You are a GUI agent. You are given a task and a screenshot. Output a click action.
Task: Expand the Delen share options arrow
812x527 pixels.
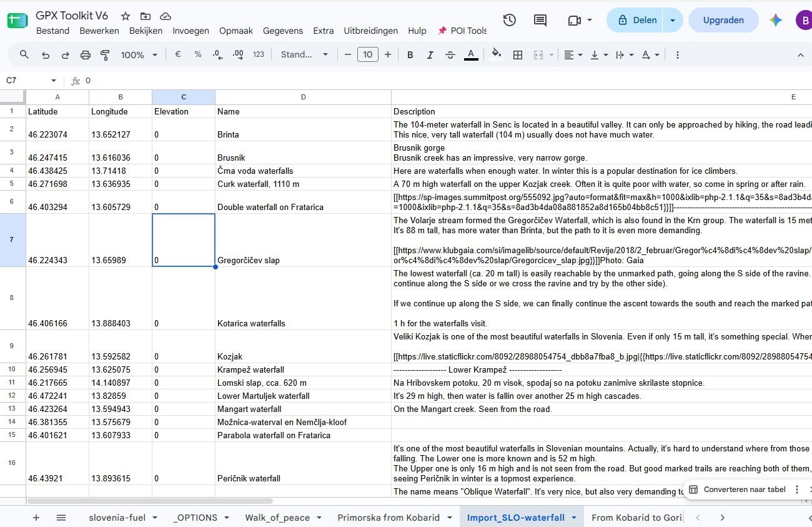673,20
